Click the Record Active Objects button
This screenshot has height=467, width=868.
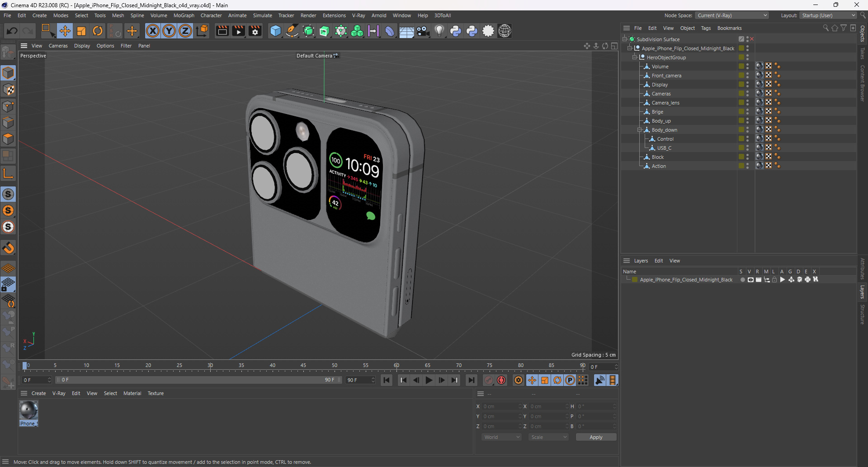tap(489, 380)
